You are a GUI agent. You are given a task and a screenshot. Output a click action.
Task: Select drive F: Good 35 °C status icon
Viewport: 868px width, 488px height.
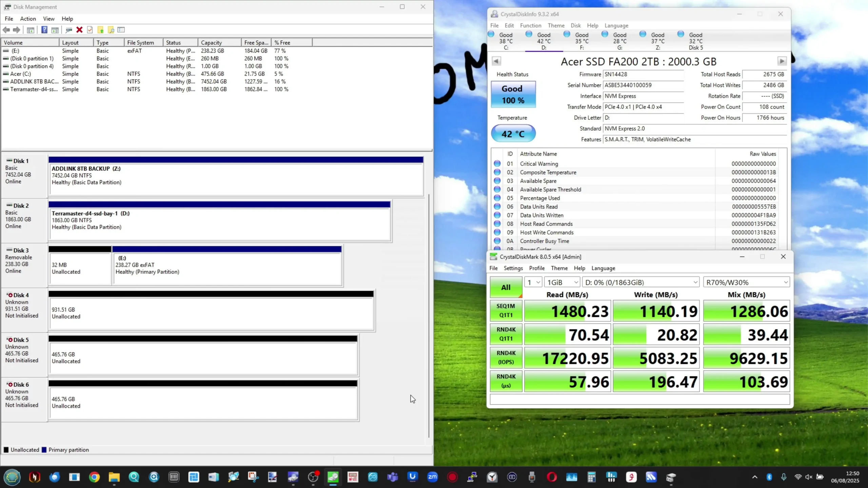(567, 34)
